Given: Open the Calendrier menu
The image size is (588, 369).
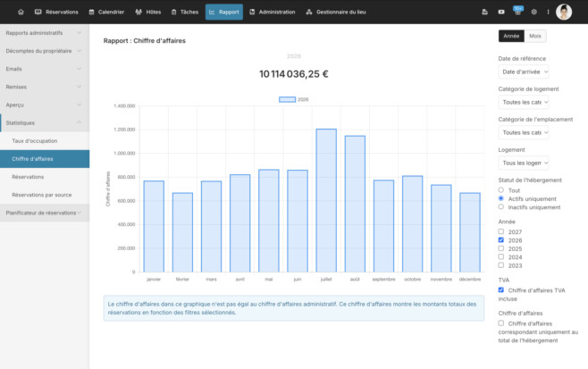Looking at the screenshot, I should [106, 12].
